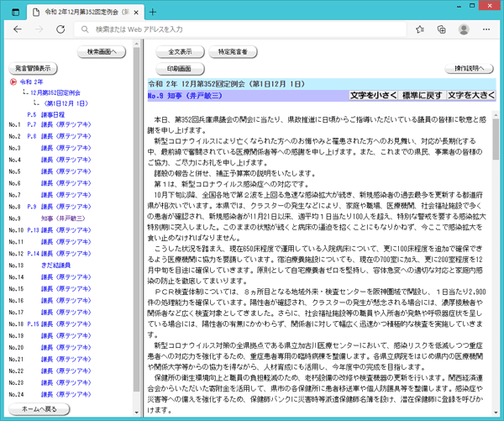
Task: Open No.15 議長（原テツアキ）link
Action: [x=66, y=289]
